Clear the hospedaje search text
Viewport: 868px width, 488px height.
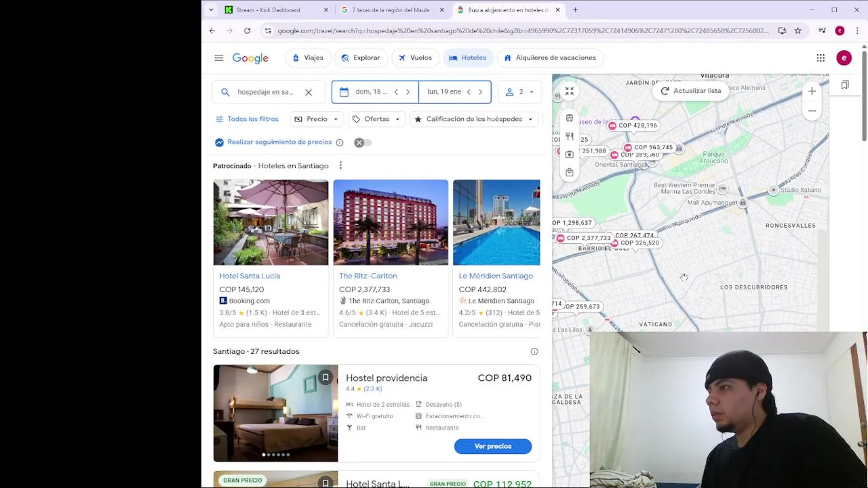(x=308, y=92)
